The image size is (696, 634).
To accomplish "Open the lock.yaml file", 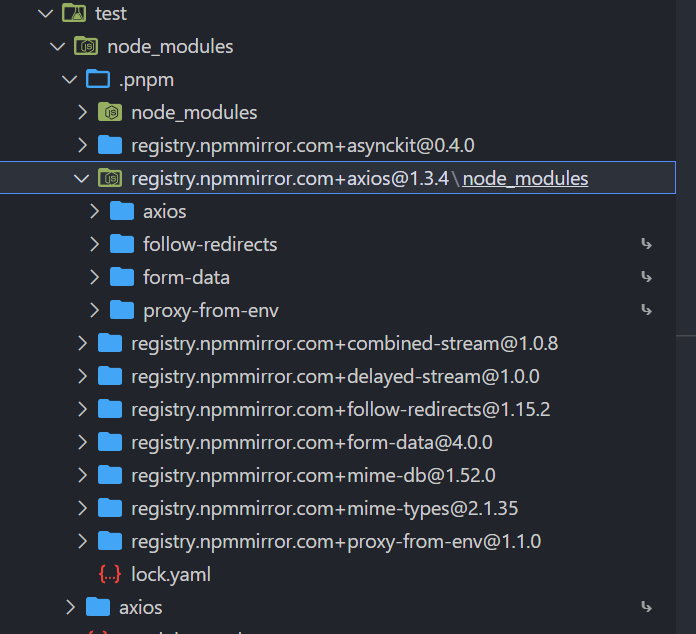I will [171, 575].
